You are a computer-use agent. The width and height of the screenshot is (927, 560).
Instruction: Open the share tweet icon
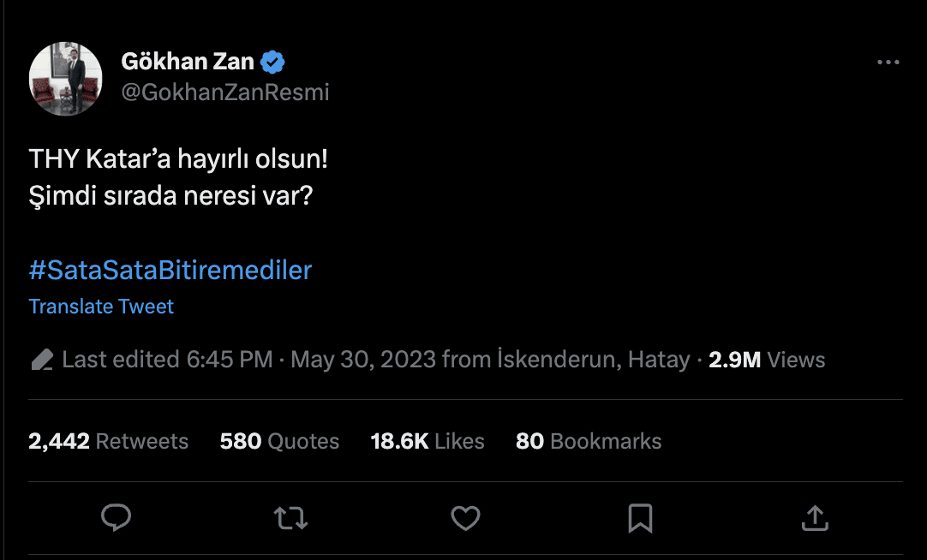click(x=814, y=517)
